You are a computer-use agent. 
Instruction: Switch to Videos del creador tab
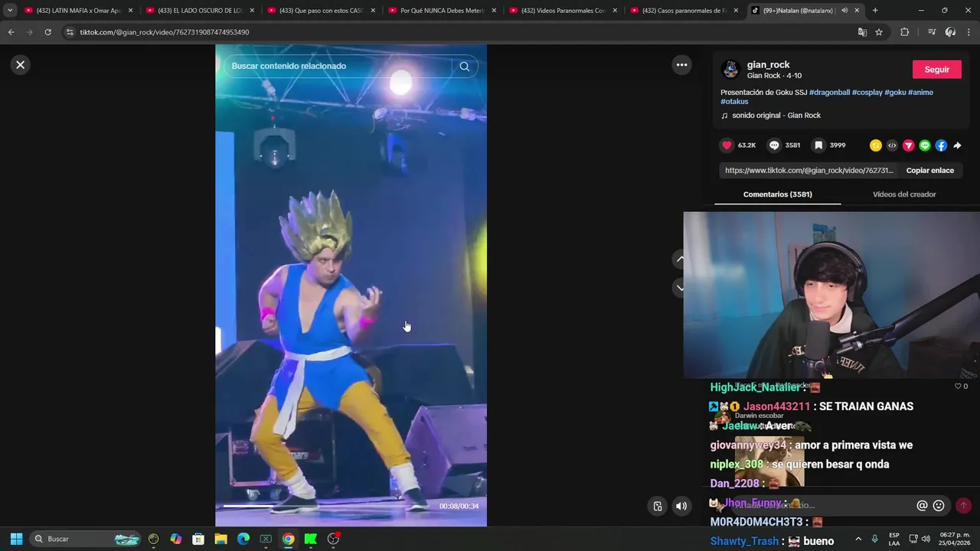point(904,194)
